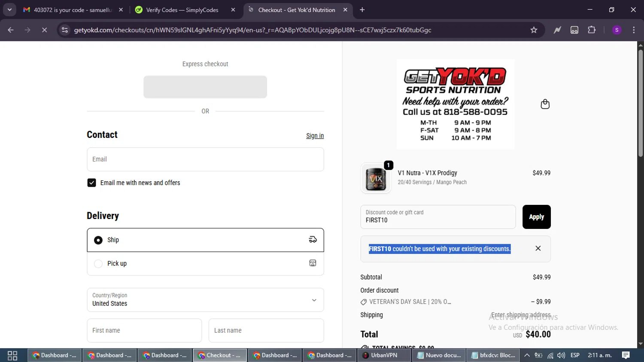Click the Ship delivery truck icon
644x362 pixels.
(313, 240)
